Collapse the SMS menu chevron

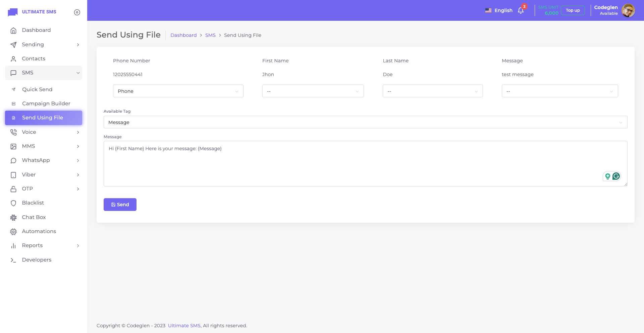[x=78, y=73]
